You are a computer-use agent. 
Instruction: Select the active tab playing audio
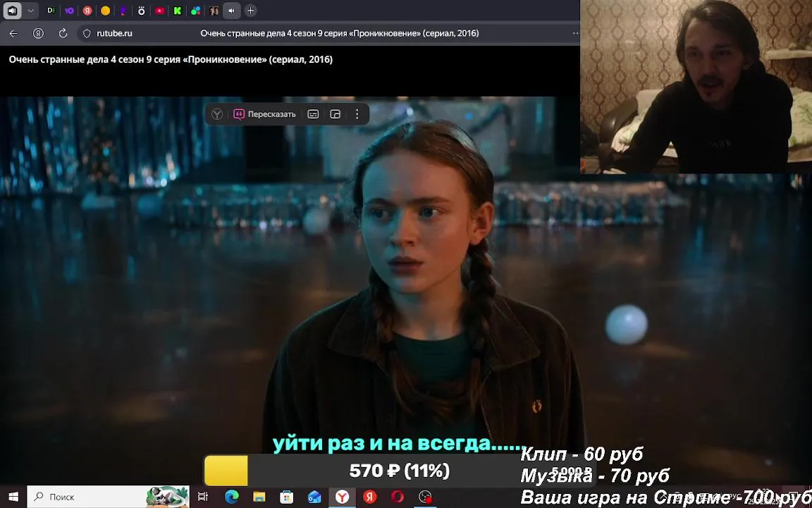(231, 11)
